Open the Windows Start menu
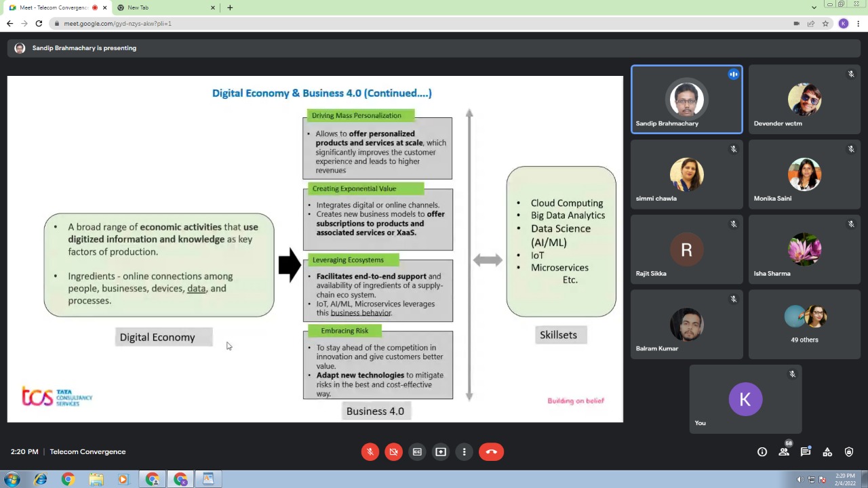868x488 pixels. 12,479
